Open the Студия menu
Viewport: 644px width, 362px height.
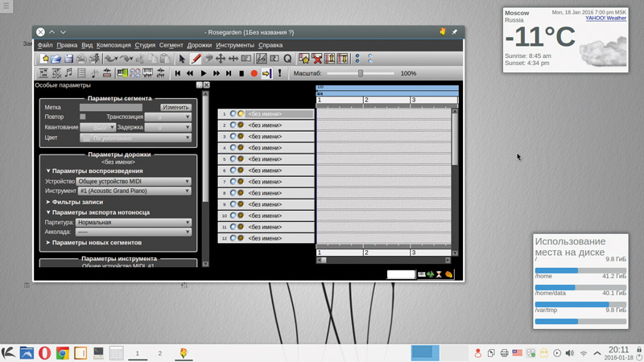[x=145, y=45]
